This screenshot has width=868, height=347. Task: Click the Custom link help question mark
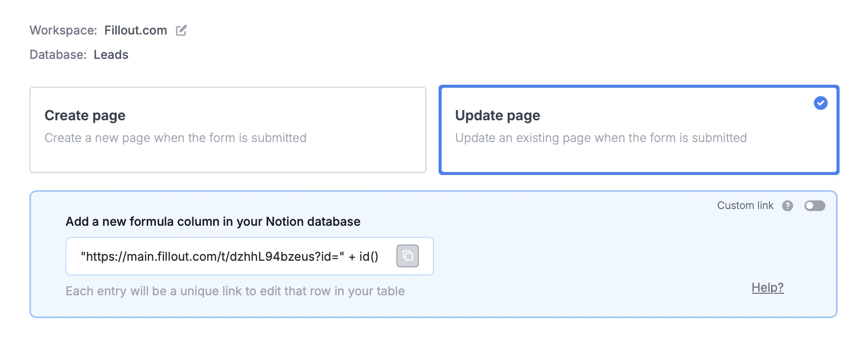tap(787, 205)
